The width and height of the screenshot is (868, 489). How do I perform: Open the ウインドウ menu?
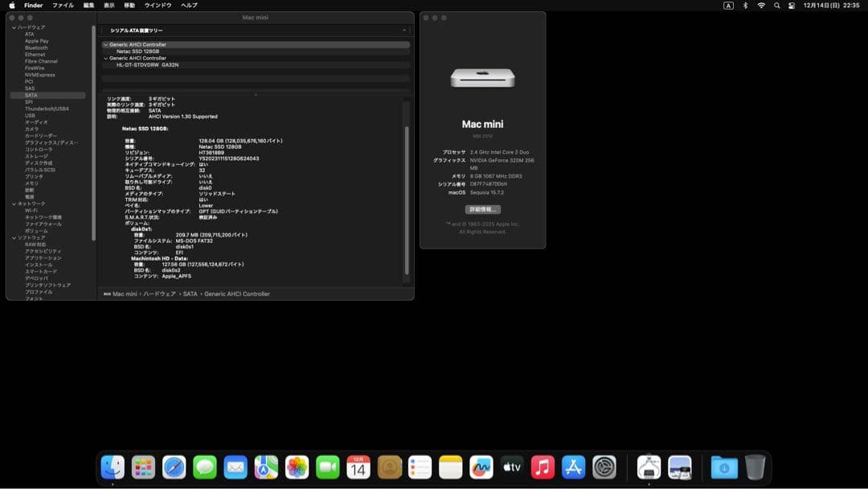[x=155, y=5]
